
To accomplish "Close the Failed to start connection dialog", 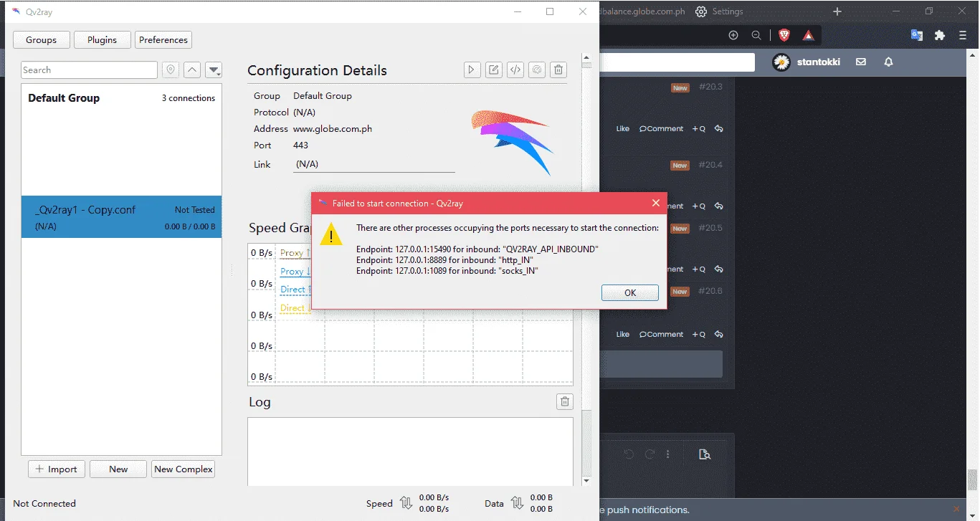I will coord(655,204).
